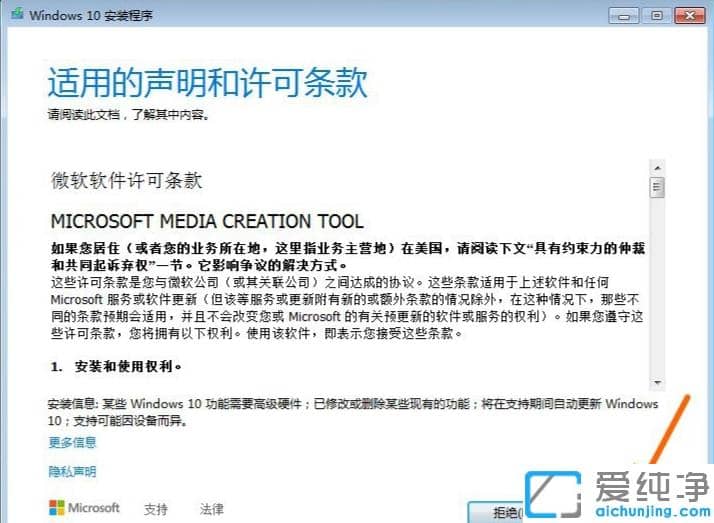Maximize the Windows 10 安装程序 window

point(656,16)
